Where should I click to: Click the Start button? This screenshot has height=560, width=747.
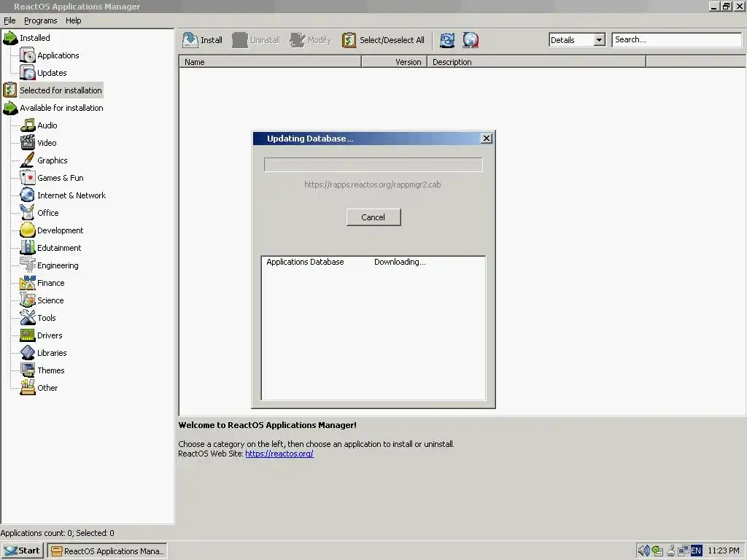pyautogui.click(x=23, y=551)
